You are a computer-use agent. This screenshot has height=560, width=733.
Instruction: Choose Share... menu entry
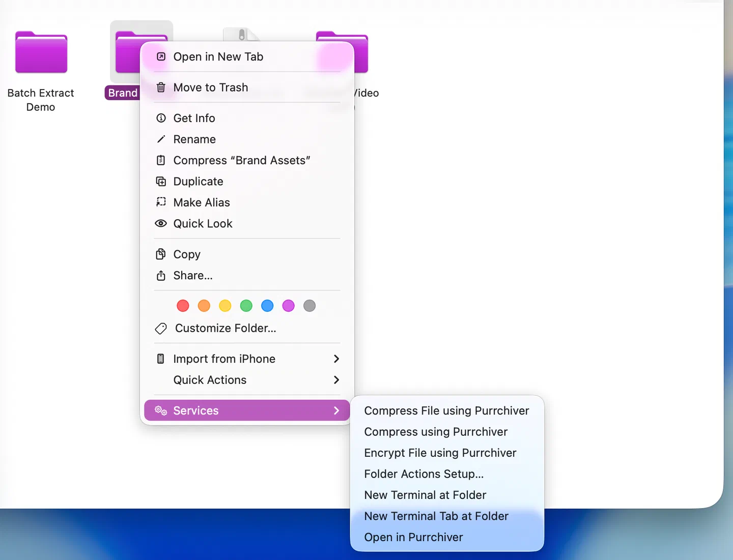click(x=247, y=275)
